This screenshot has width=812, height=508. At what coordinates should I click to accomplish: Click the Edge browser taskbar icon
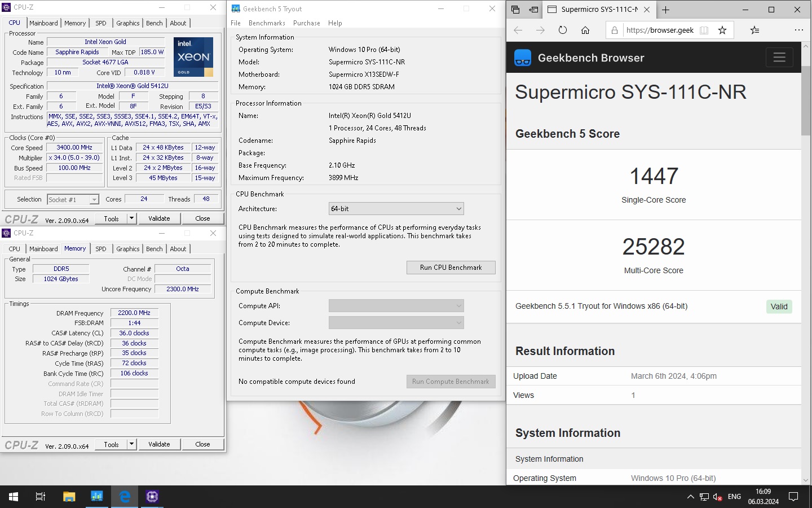[x=125, y=497]
